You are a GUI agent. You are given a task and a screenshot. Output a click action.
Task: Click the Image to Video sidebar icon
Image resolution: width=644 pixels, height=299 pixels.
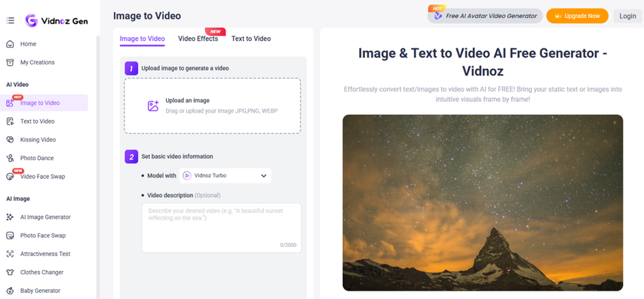(x=11, y=103)
